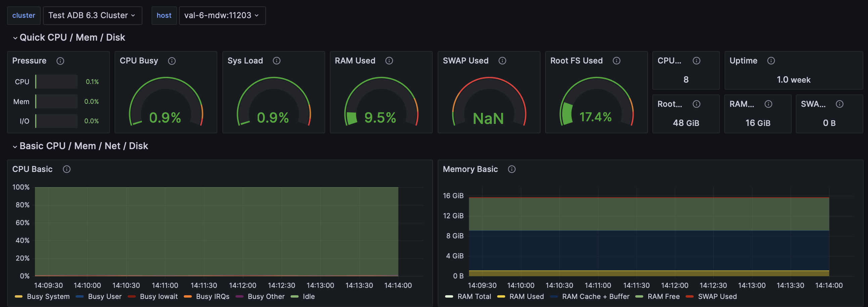The height and width of the screenshot is (307, 868).
Task: Open the Root FS Used info tooltip
Action: pyautogui.click(x=617, y=61)
